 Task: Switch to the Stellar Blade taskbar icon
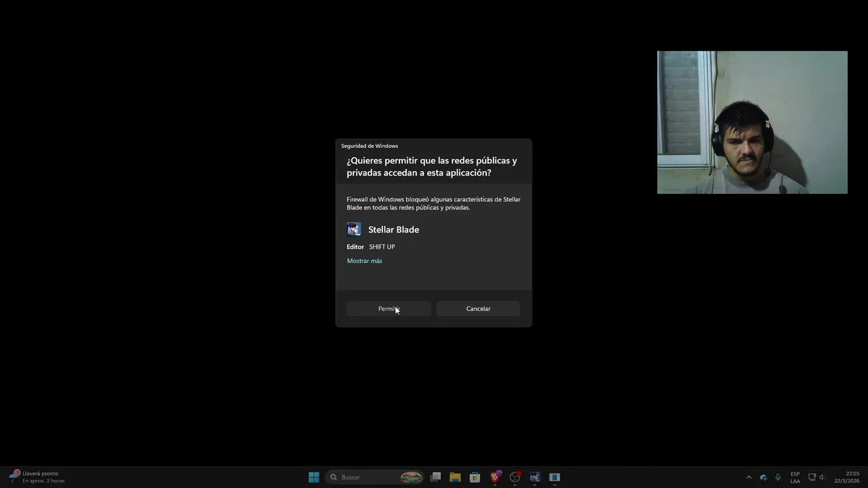(534, 477)
